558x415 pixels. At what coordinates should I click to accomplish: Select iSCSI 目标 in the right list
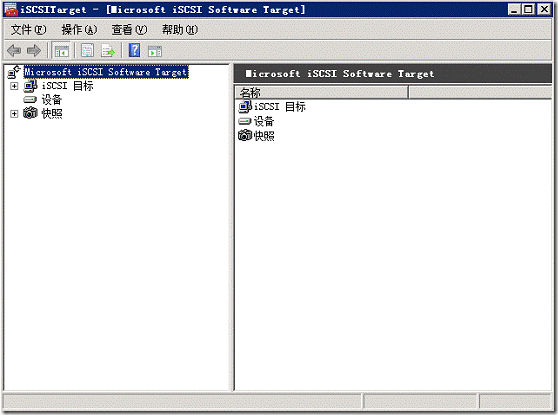click(279, 106)
